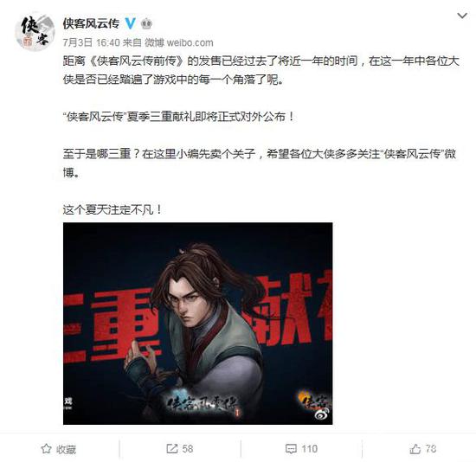Click the blue V verified badge

click(x=130, y=23)
